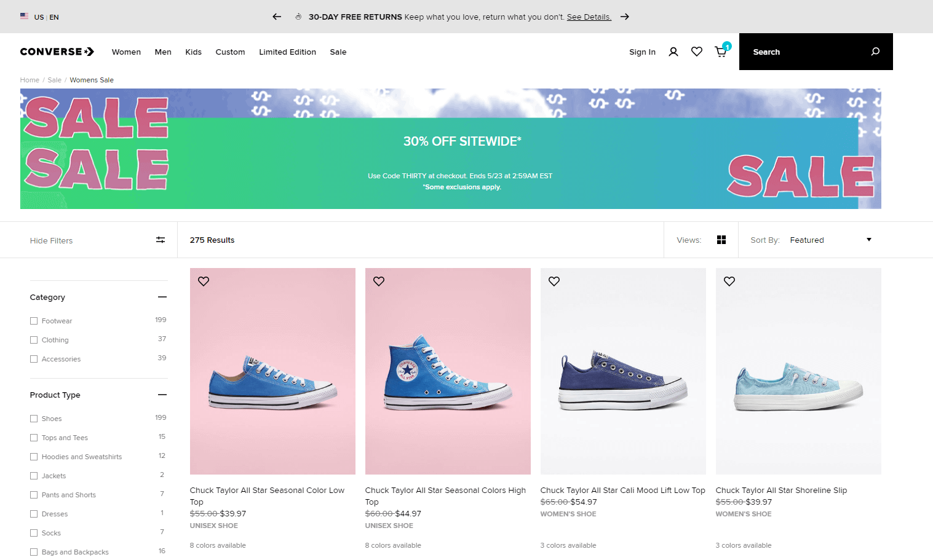Open the wishlist heart in header
The width and height of the screenshot is (933, 560).
pos(697,52)
